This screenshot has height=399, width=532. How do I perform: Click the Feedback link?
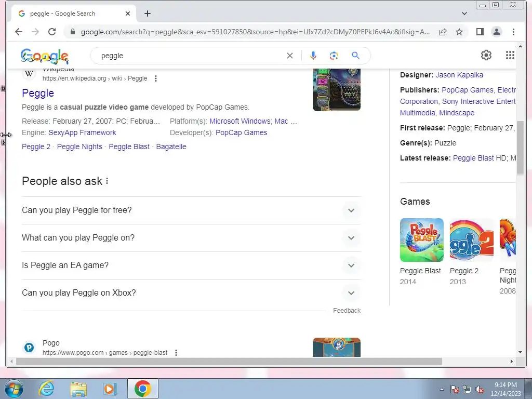(347, 311)
